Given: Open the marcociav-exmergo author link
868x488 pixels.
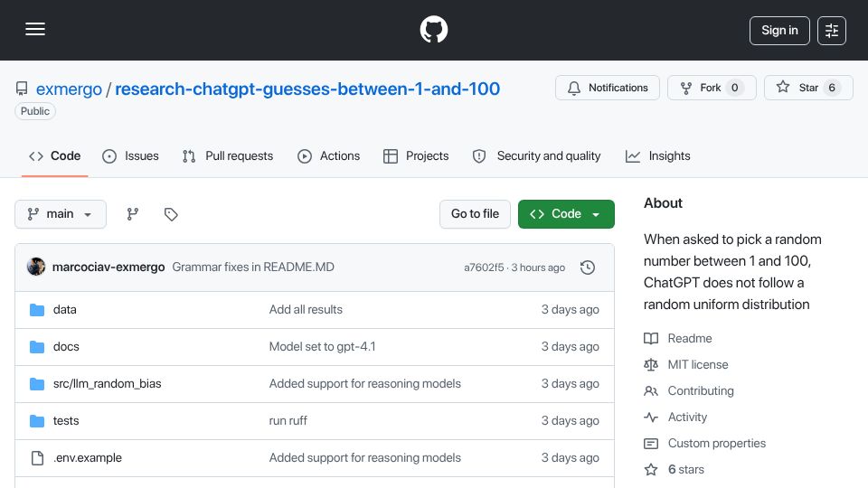Looking at the screenshot, I should [108, 267].
